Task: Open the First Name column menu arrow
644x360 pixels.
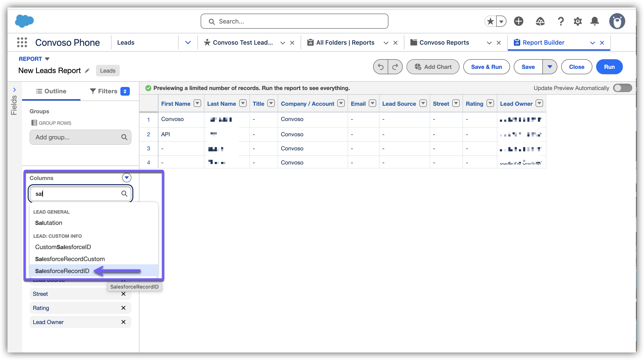Action: coord(197,103)
